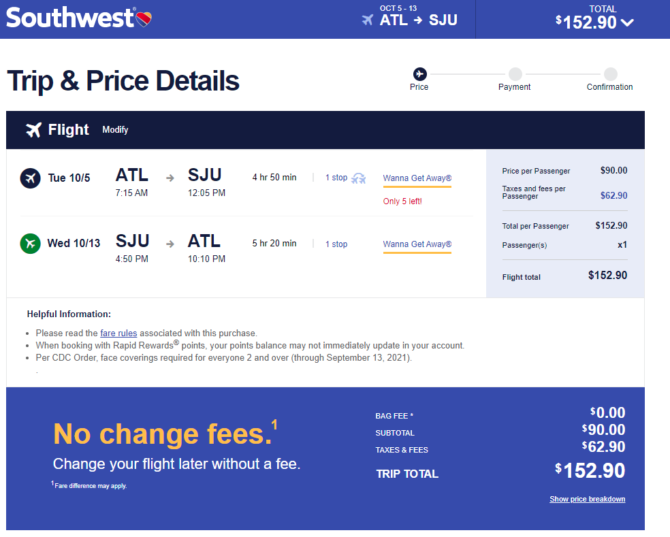Click the green returning flight icon for Wed 10/13
This screenshot has height=537, width=670.
[30, 244]
